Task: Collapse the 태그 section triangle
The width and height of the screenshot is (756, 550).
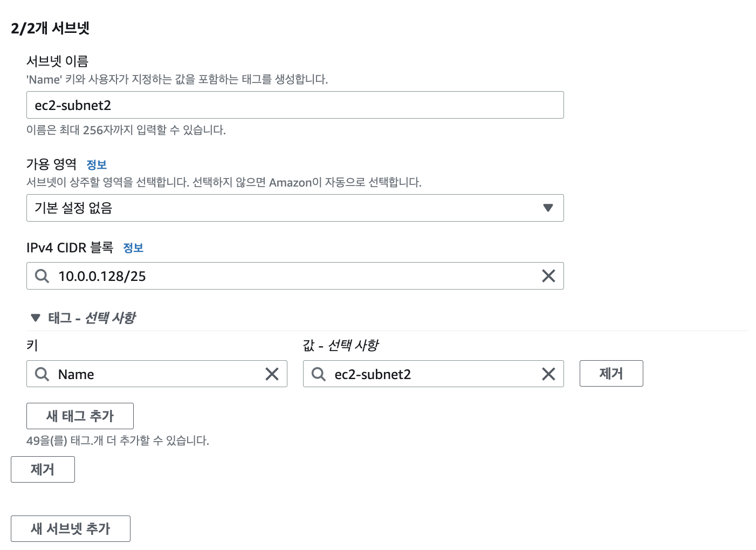Action: (36, 318)
